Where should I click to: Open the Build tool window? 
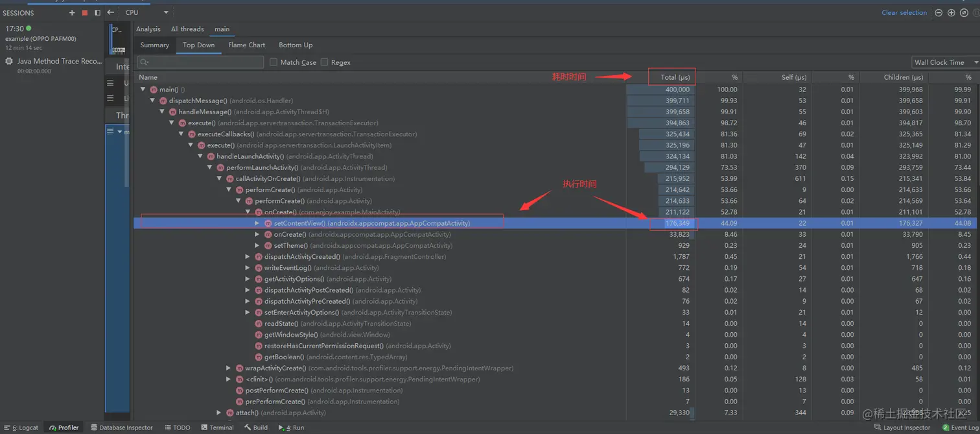coord(256,428)
